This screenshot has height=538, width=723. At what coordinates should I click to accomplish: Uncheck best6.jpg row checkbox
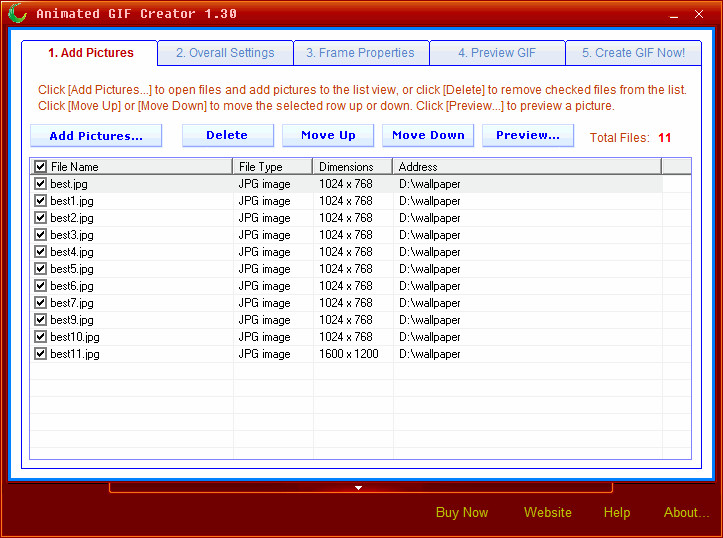click(41, 286)
